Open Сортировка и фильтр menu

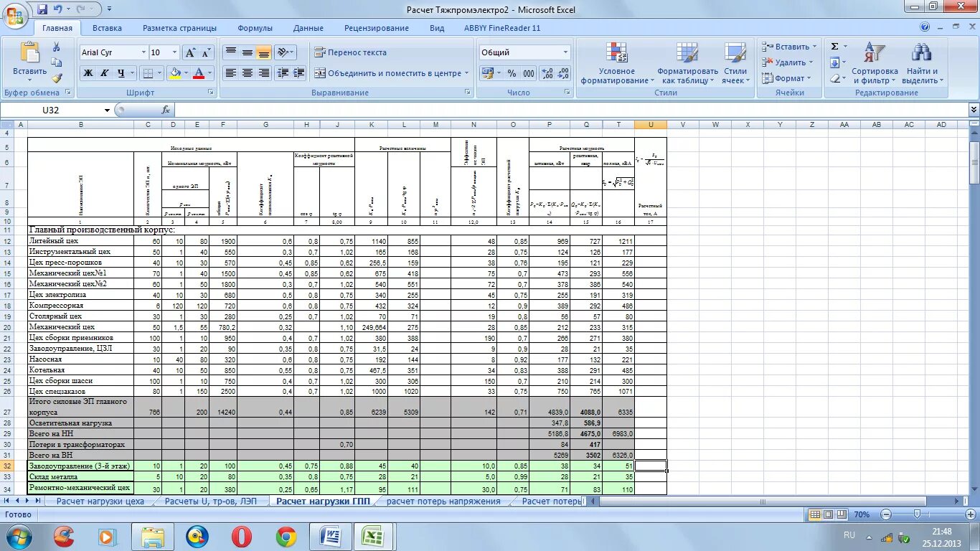(x=875, y=63)
